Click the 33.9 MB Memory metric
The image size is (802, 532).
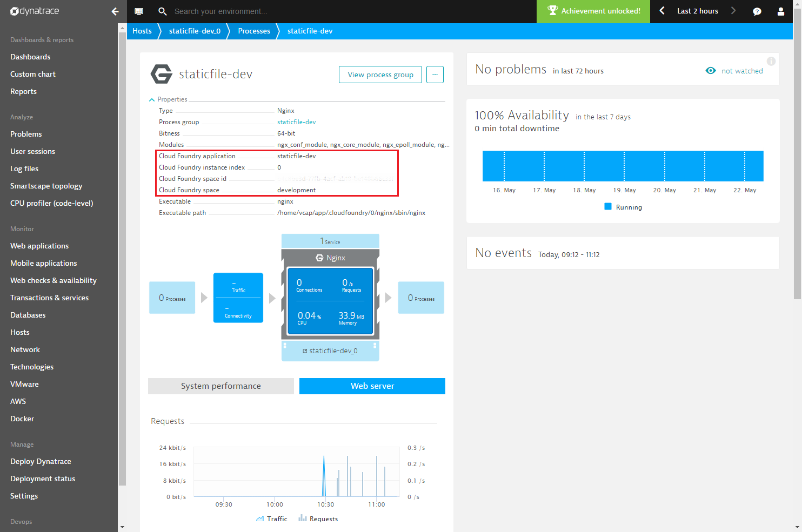coord(351,318)
